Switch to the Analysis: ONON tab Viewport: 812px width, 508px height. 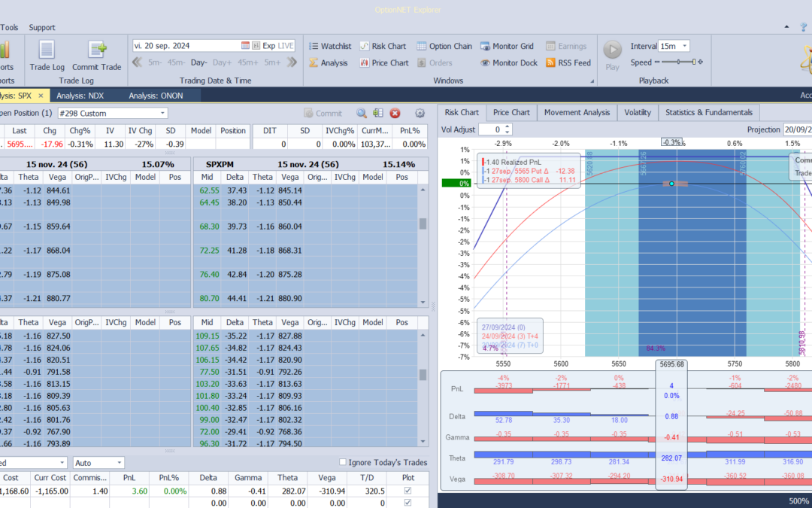coord(156,96)
